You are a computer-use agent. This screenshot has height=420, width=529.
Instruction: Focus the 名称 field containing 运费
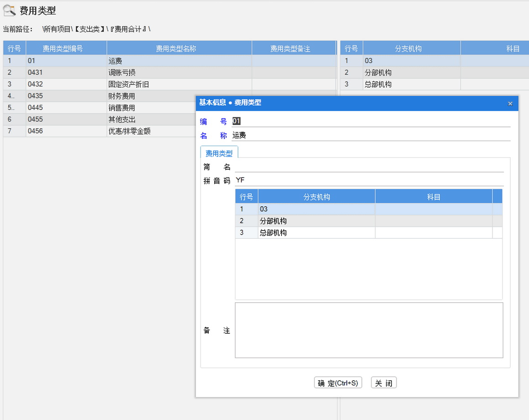[370, 135]
